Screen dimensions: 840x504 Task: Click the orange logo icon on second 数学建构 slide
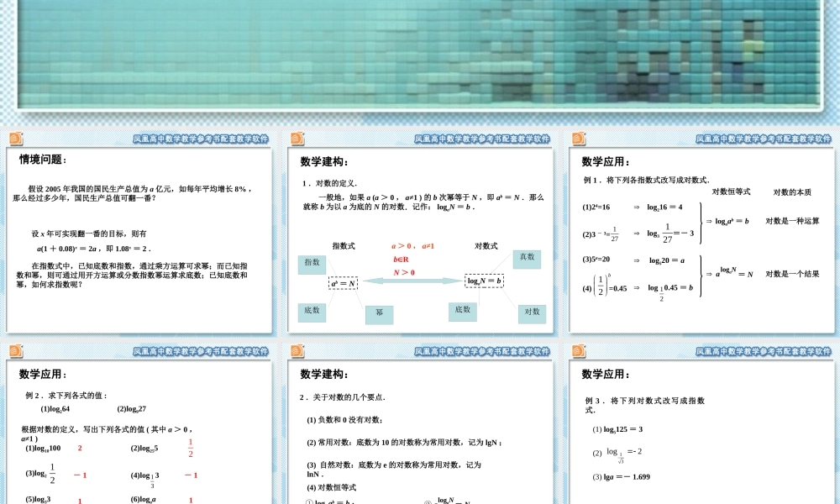(x=296, y=353)
